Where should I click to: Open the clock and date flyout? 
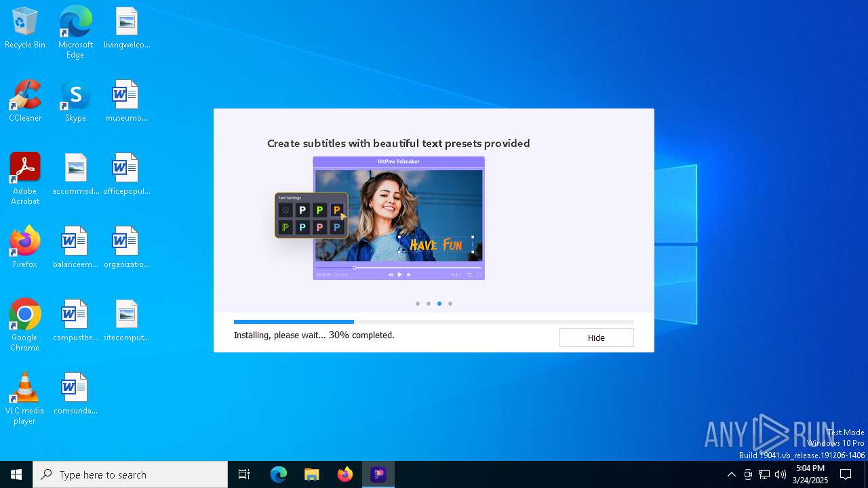pos(810,474)
